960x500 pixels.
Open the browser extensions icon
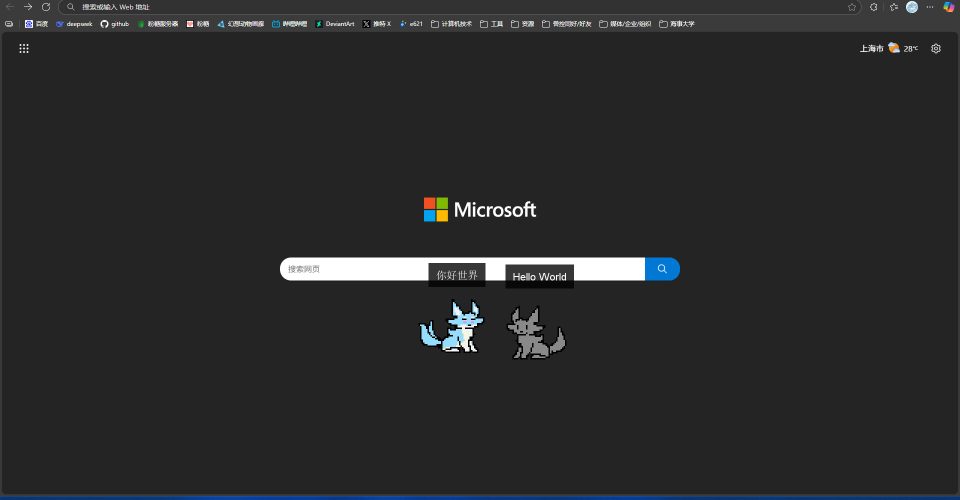[874, 7]
